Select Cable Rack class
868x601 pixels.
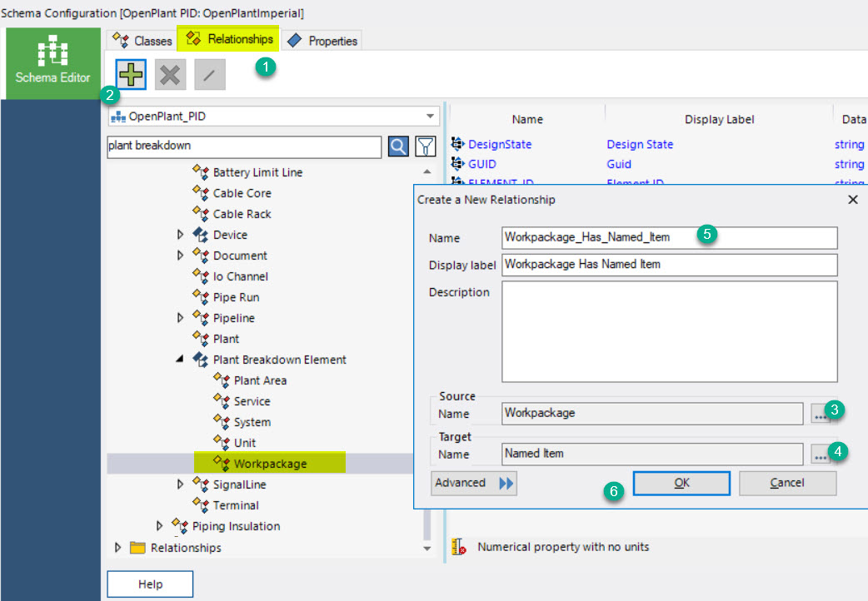tap(242, 214)
